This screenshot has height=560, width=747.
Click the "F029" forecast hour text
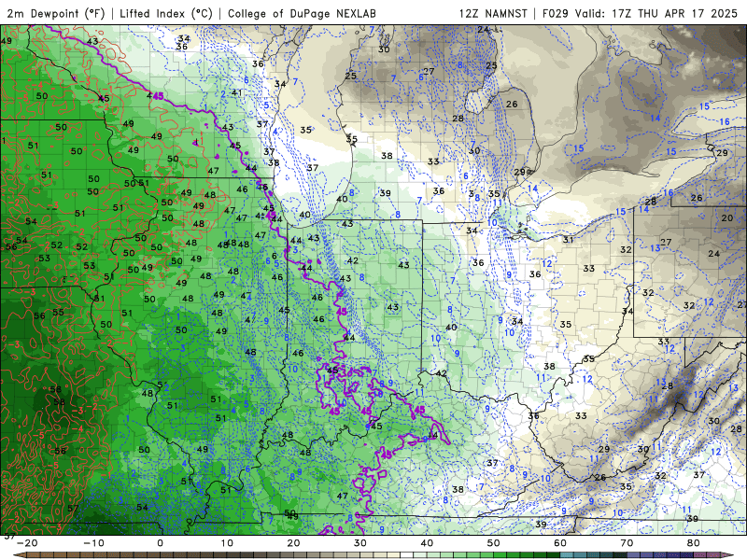[x=556, y=13]
